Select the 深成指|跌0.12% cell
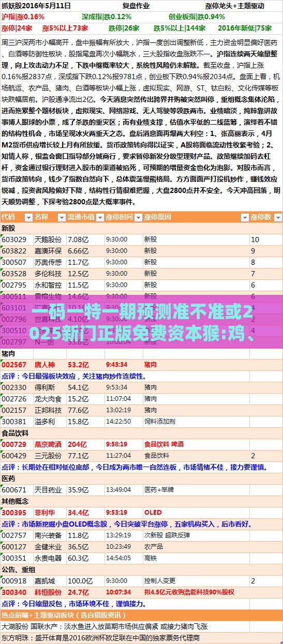The width and height of the screenshot is (283, 644). pos(107,17)
